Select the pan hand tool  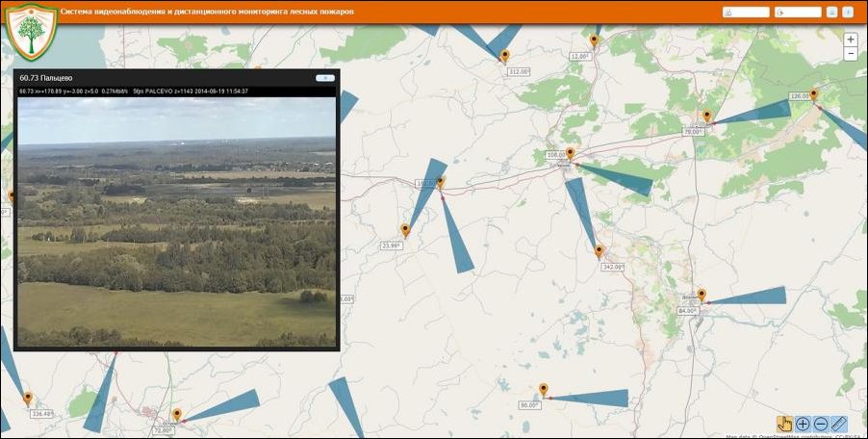point(784,423)
